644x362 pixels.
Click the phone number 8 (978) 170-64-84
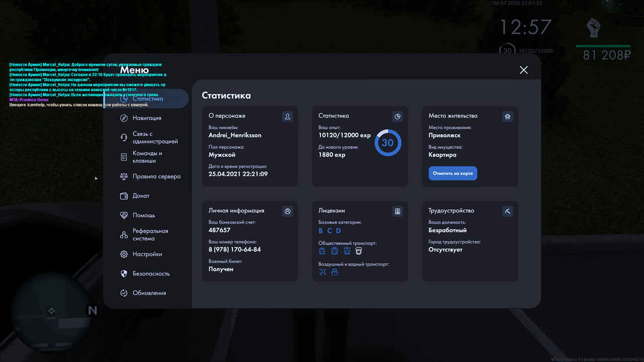pos(234,249)
